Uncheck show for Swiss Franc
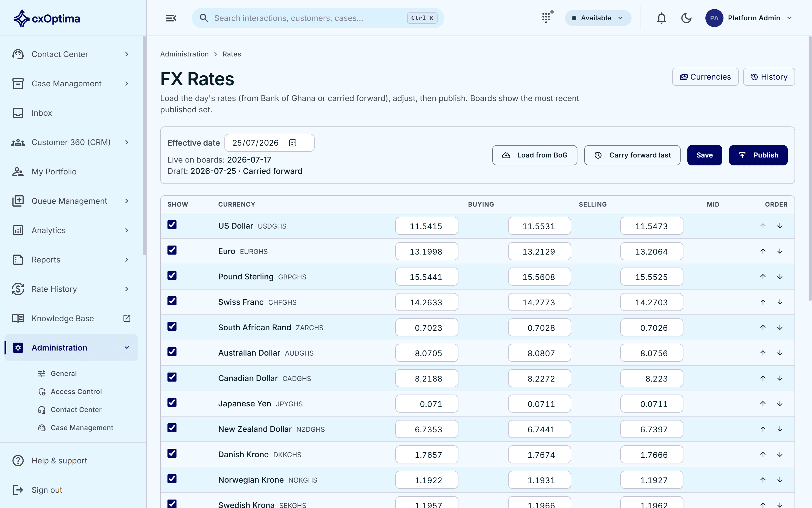This screenshot has height=508, width=812. tap(172, 301)
